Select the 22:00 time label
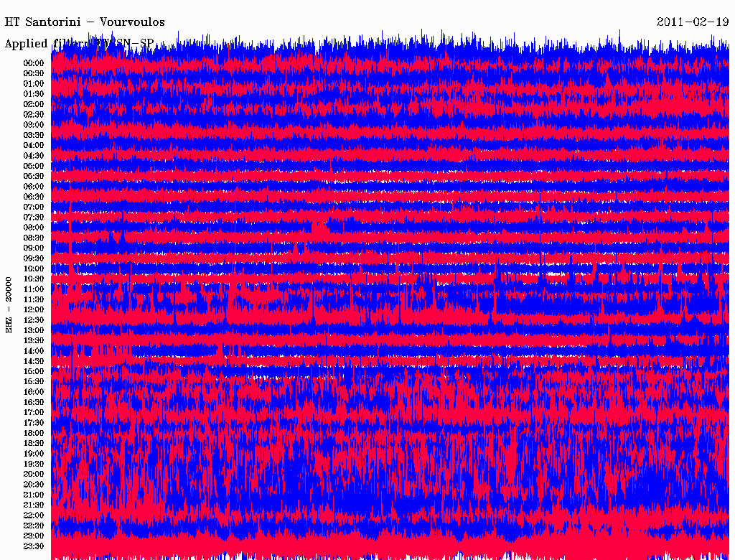Viewport: 735px width, 560px height. (34, 515)
